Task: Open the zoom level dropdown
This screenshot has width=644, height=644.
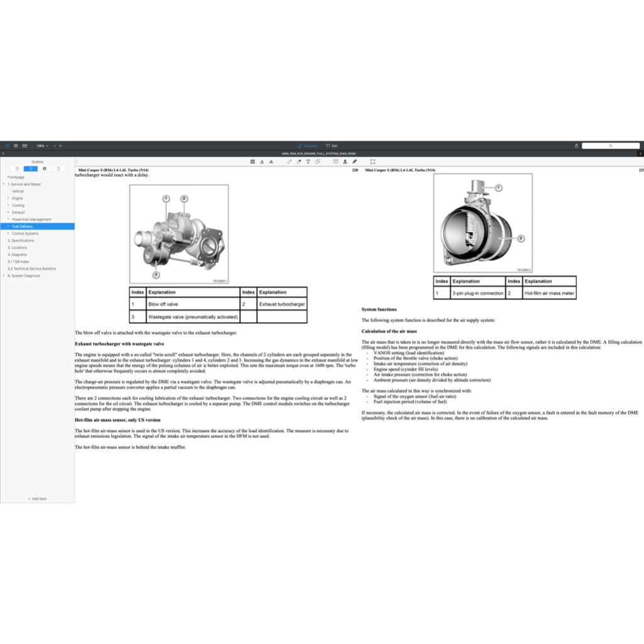Action: (x=43, y=145)
